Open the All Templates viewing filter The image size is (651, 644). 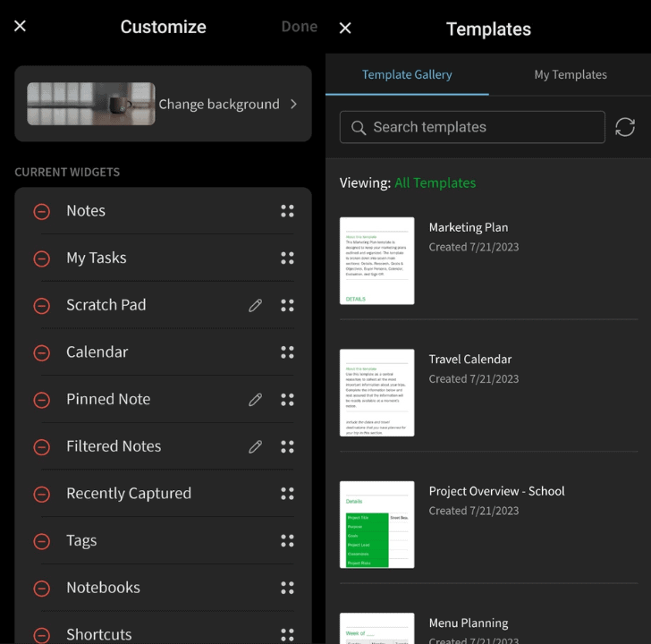435,182
